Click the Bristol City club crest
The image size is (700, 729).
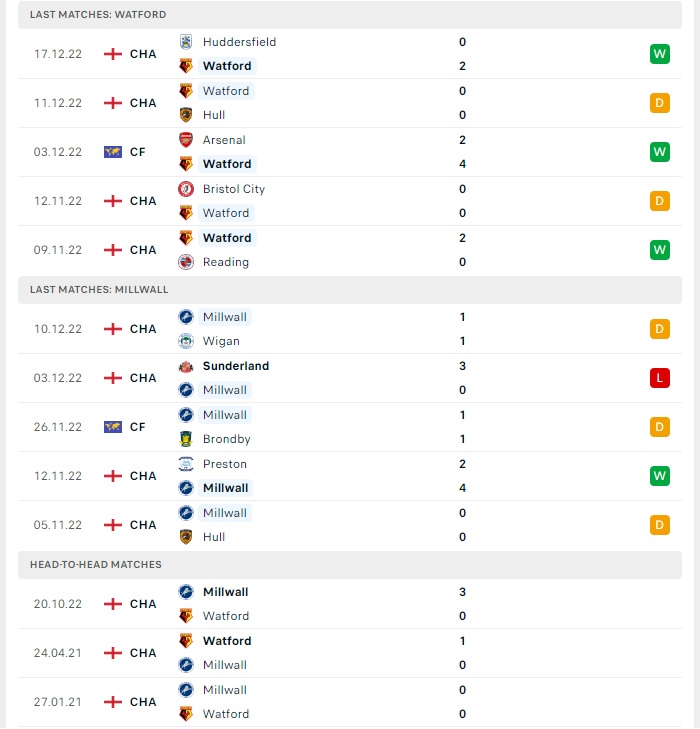[x=186, y=189]
